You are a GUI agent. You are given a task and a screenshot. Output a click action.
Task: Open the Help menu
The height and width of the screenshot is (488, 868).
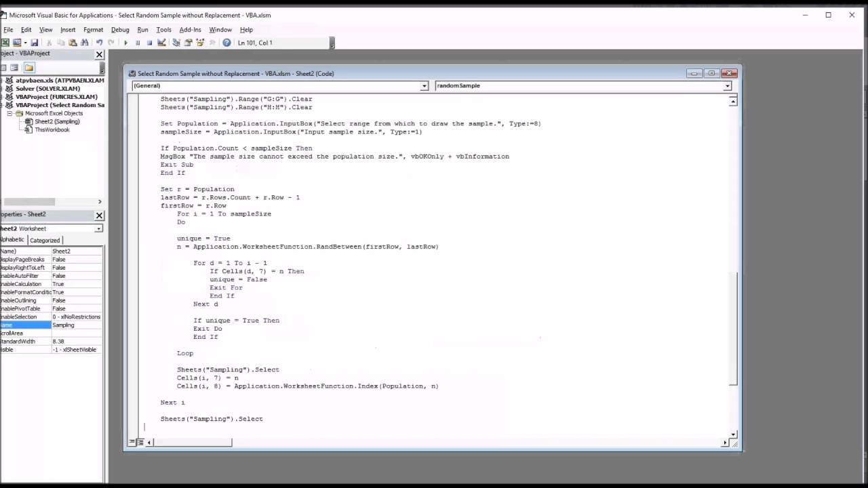click(246, 30)
